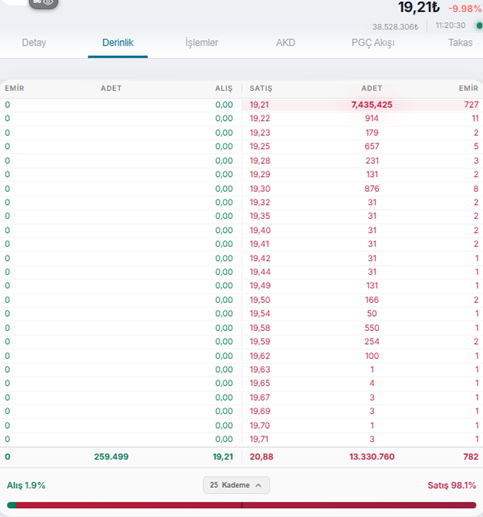Click the SATIŞ column header

click(x=261, y=88)
